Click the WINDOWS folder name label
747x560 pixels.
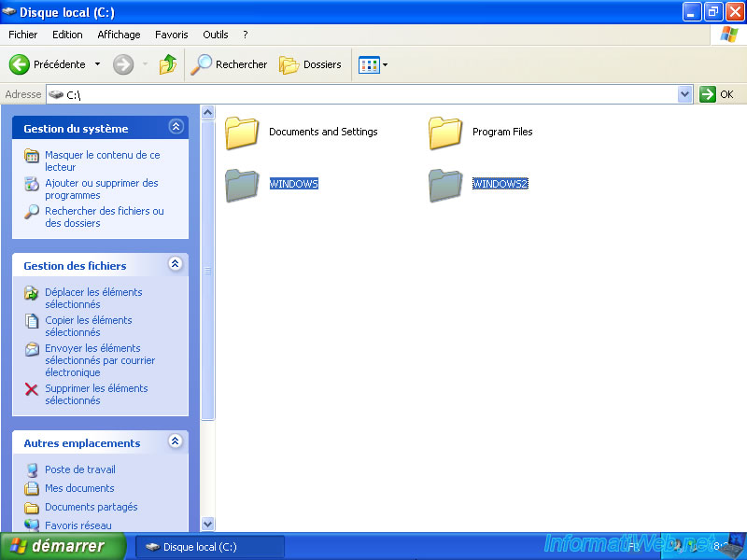294,184
